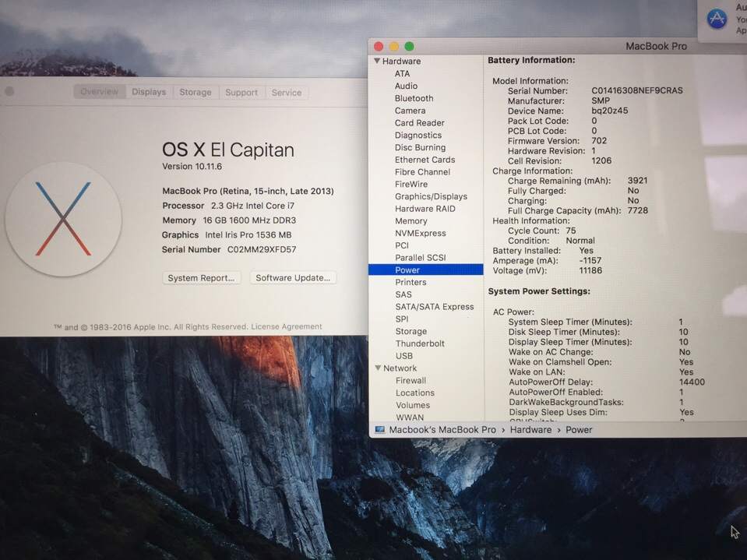
Task: Collapse the Hardware tree section
Action: point(377,62)
